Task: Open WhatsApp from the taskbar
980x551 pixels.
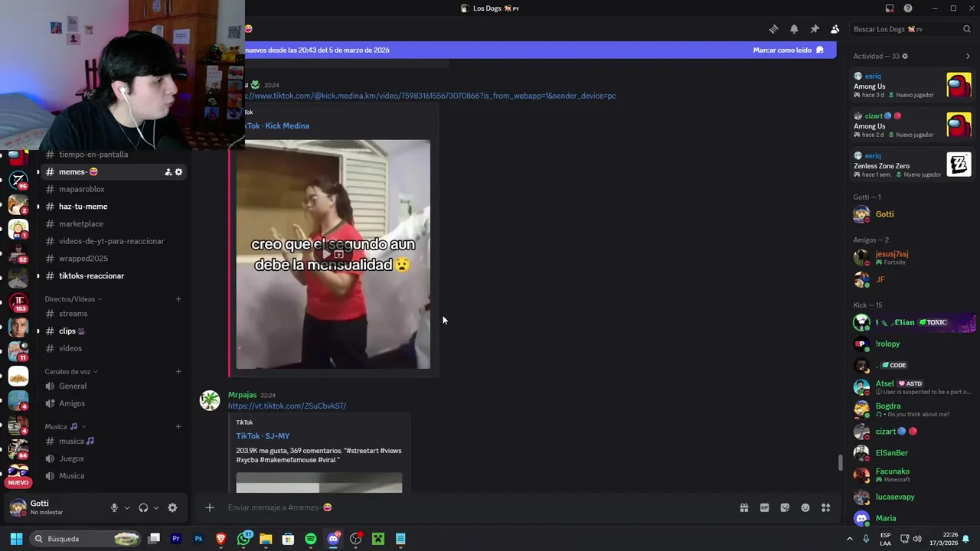Action: [x=244, y=539]
